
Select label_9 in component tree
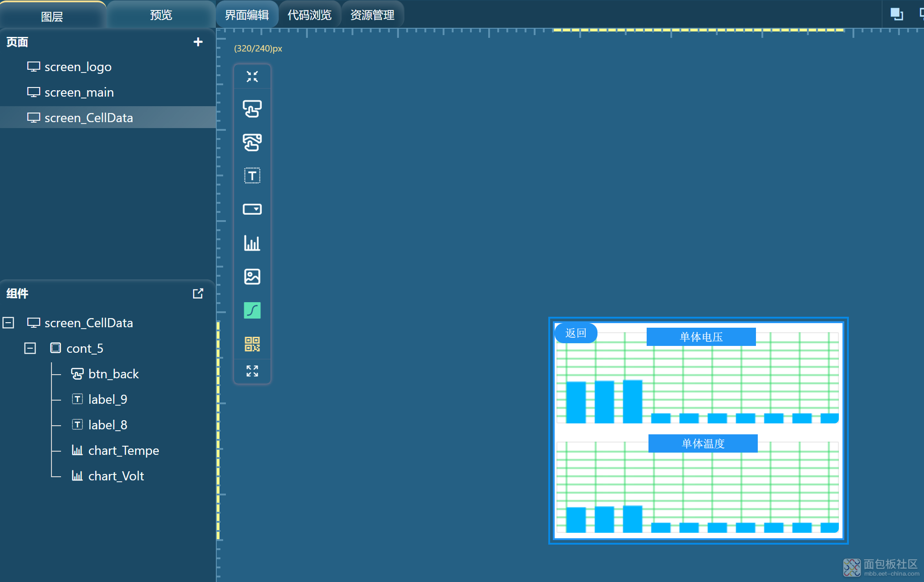click(x=108, y=399)
